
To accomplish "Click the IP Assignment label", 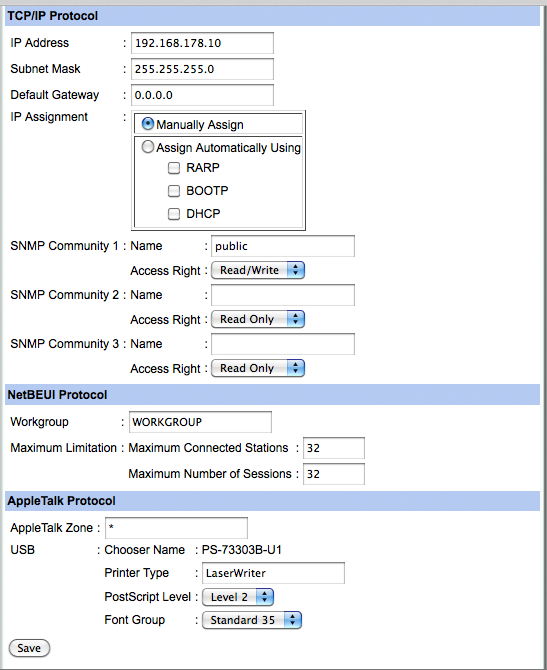I will tap(49, 117).
